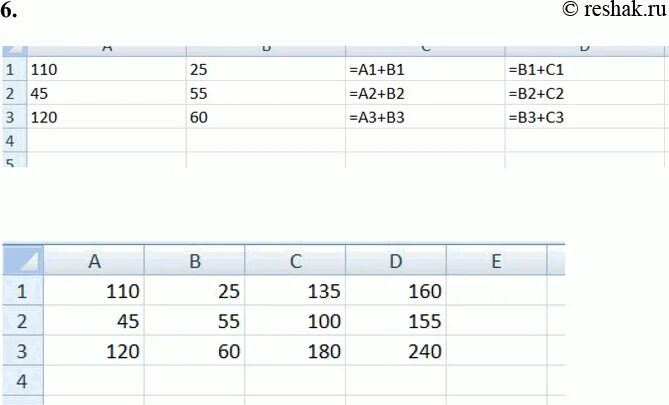Select lower table cell B2 showing 55
The image size is (669, 405).
[x=195, y=320]
